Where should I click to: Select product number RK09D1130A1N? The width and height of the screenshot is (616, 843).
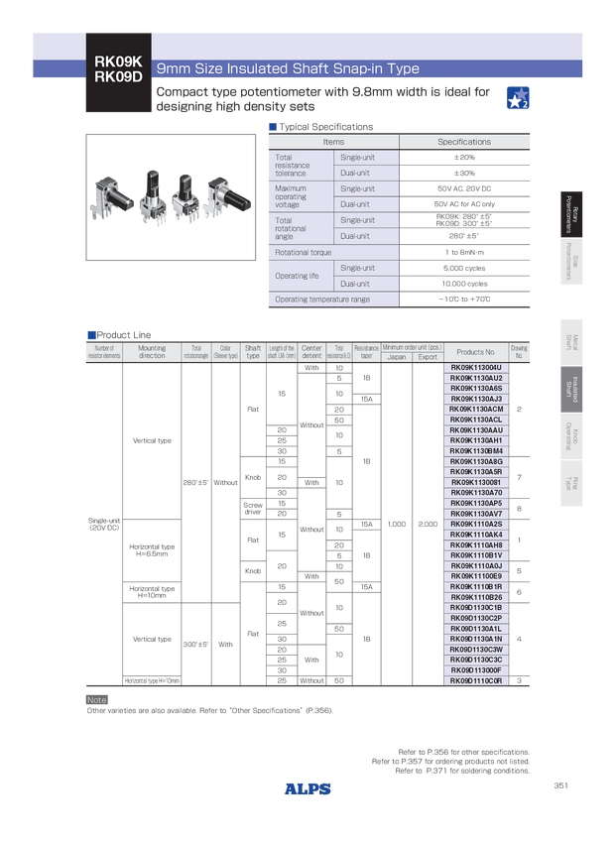click(476, 639)
